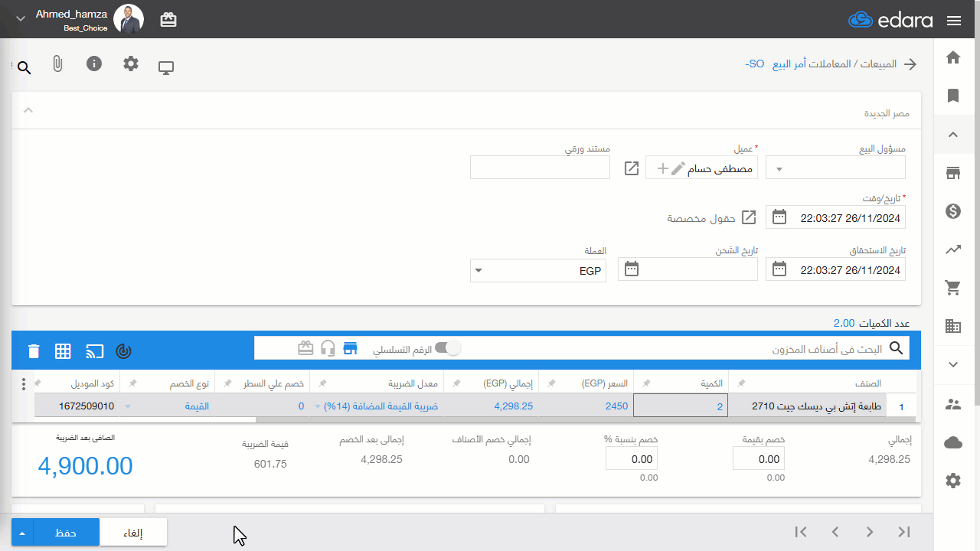Open the settings gear in the sidebar

pyautogui.click(x=953, y=481)
